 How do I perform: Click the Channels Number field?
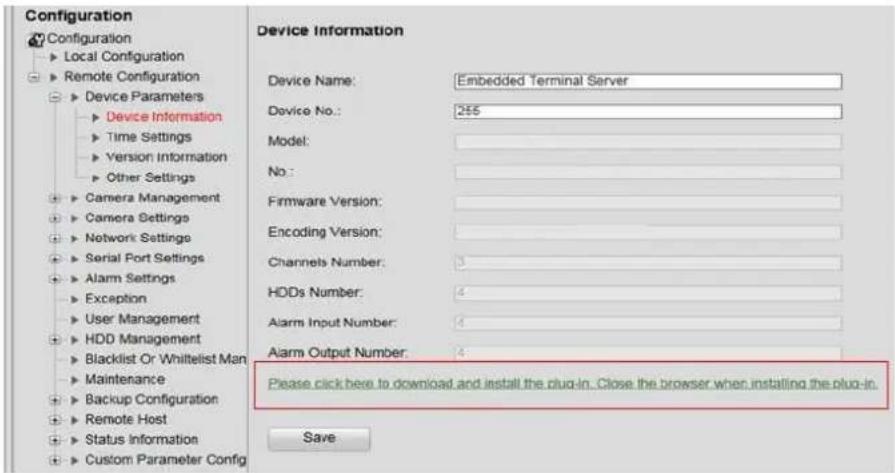tap(648, 262)
